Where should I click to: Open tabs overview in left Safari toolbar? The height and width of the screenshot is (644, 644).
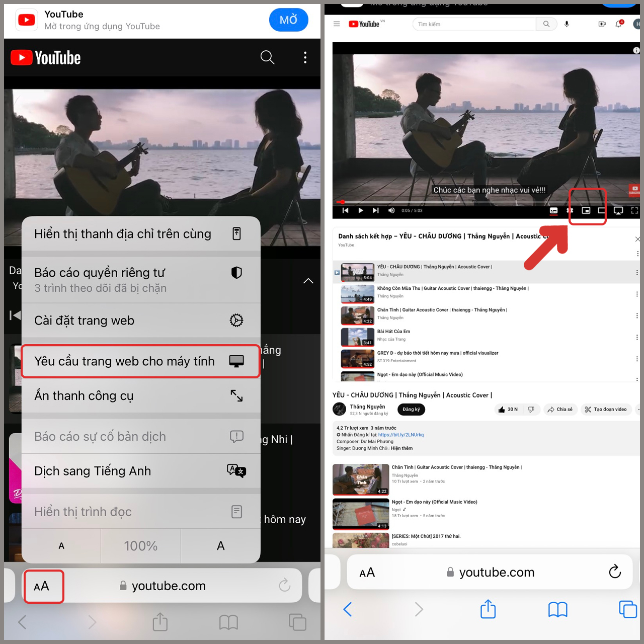point(297,622)
